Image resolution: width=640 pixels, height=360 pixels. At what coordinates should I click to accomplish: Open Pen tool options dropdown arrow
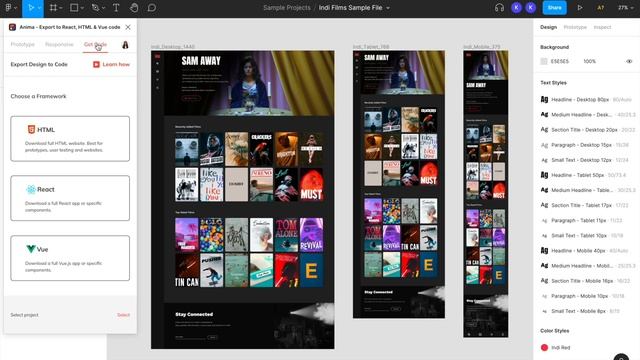pyautogui.click(x=103, y=8)
